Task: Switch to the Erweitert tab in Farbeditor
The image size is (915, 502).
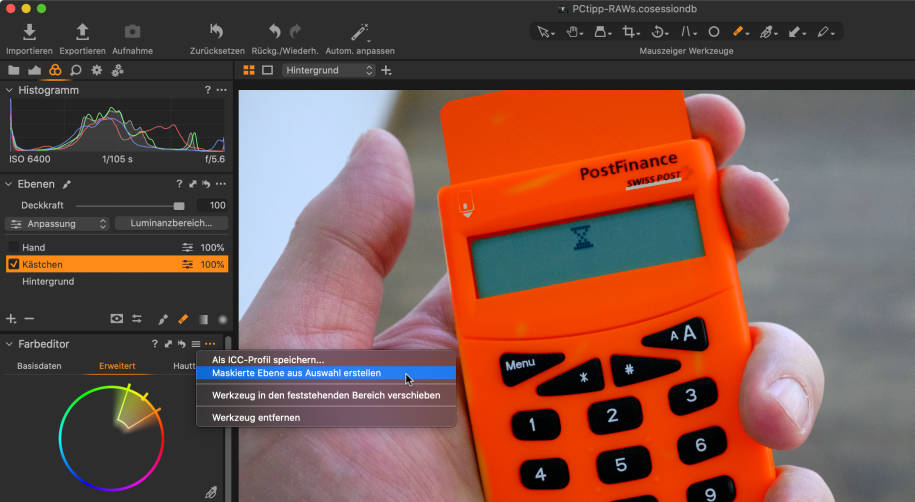Action: [x=117, y=366]
